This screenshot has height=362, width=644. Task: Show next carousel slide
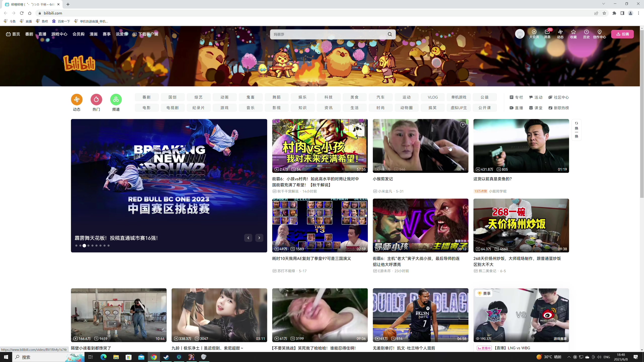pyautogui.click(x=259, y=238)
